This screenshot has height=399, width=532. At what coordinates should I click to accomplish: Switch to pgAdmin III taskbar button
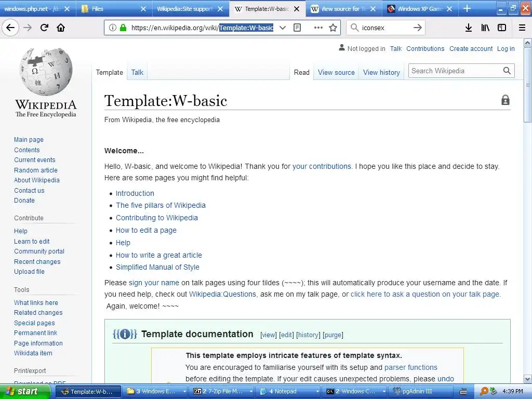422,391
